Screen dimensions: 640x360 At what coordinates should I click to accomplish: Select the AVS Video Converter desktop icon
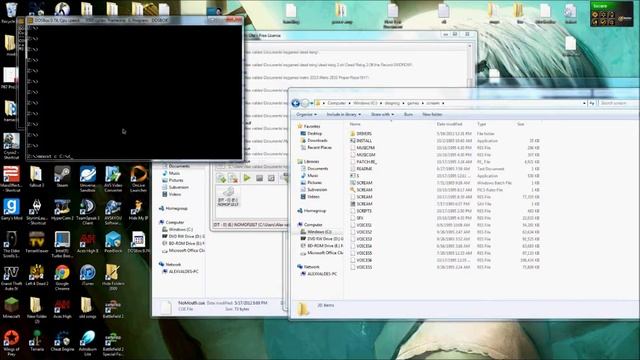pyautogui.click(x=113, y=179)
